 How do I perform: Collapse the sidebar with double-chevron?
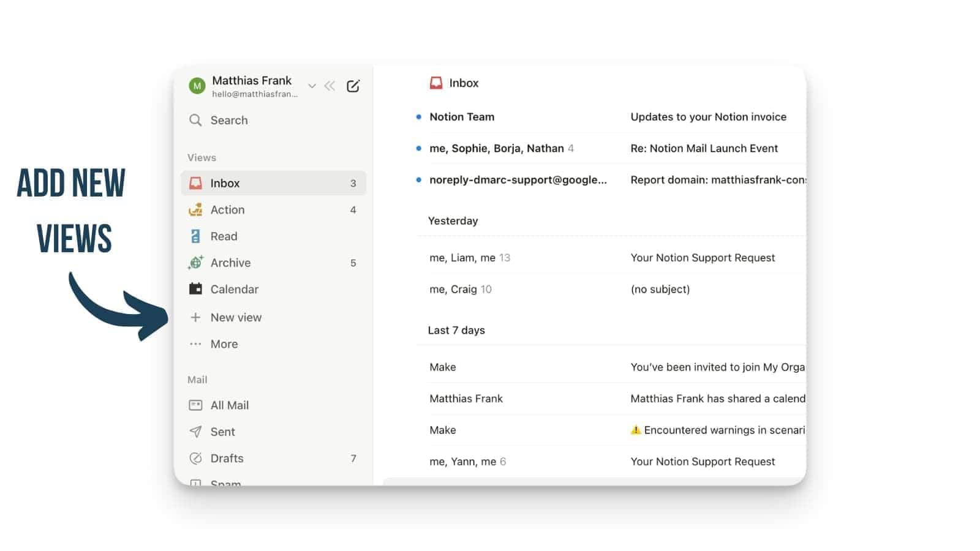[330, 86]
